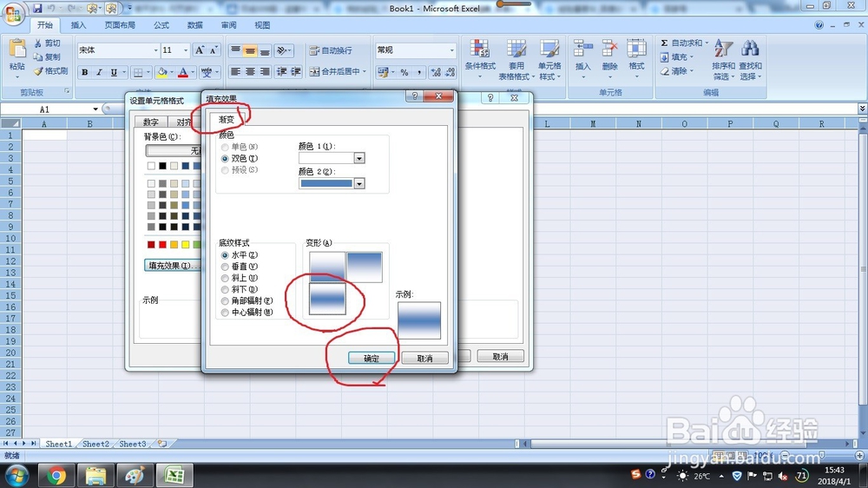Increase font size with large A icon

pyautogui.click(x=200, y=50)
